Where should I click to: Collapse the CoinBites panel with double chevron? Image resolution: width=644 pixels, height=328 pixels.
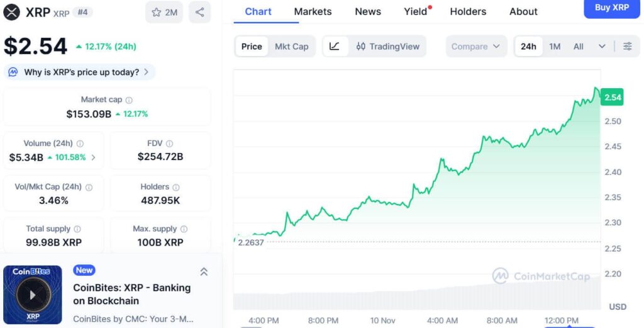(204, 272)
